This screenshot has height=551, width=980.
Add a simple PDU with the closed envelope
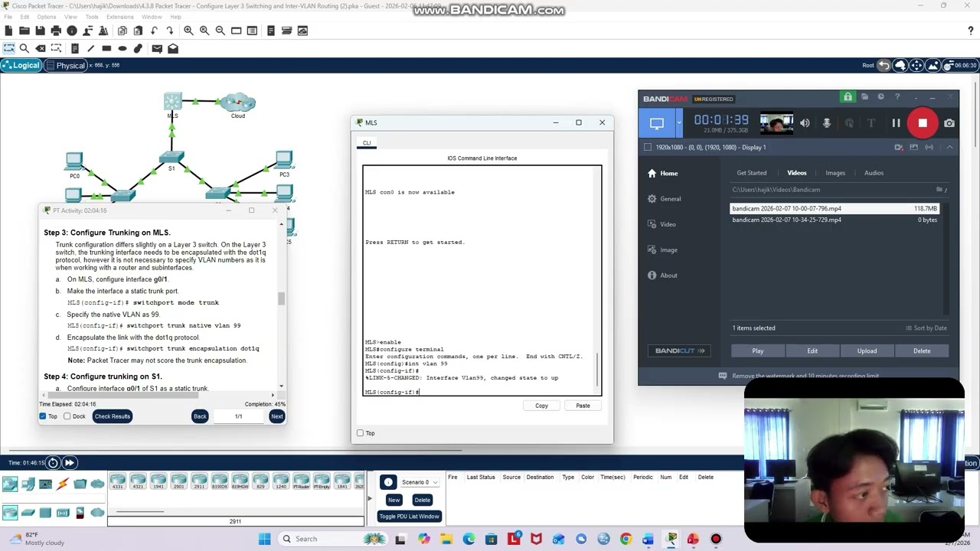157,48
